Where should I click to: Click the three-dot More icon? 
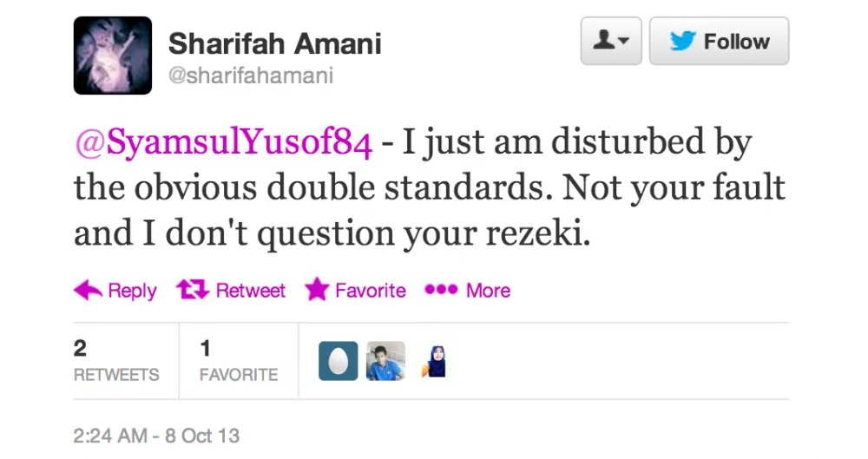(x=440, y=290)
